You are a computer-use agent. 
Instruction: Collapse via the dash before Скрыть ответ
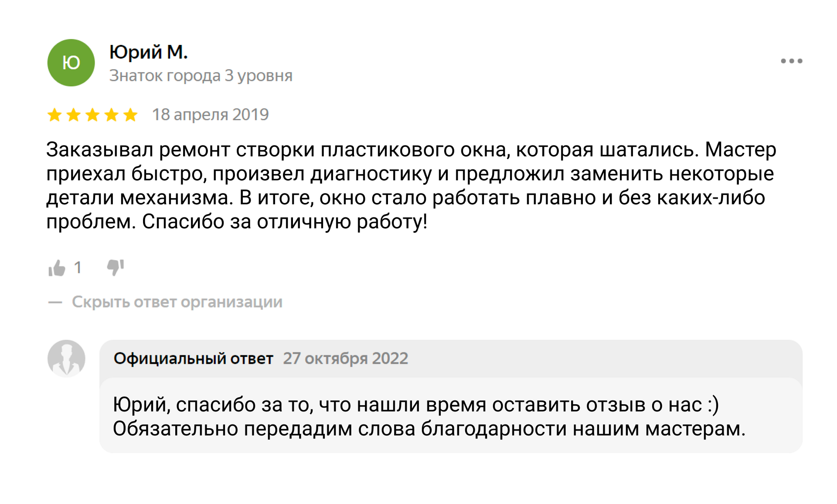click(x=55, y=302)
